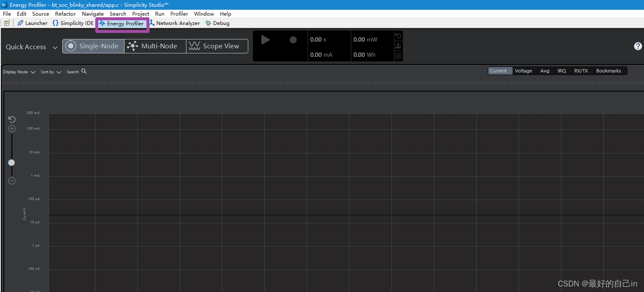The height and width of the screenshot is (292, 644).
Task: Open the Refactor menu
Action: pyautogui.click(x=66, y=14)
